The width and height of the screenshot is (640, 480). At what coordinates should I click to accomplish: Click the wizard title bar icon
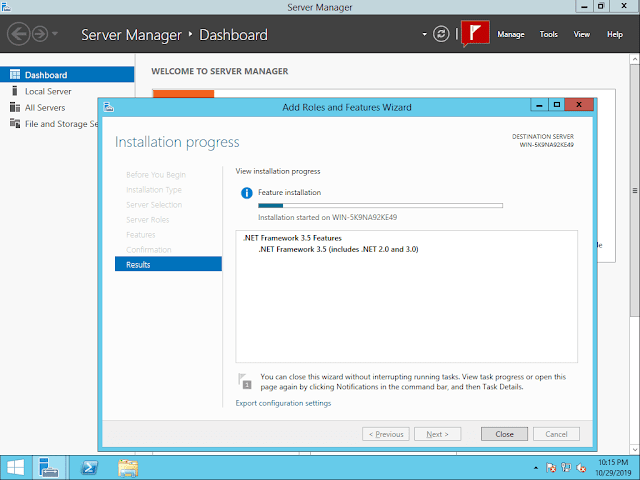coord(109,107)
